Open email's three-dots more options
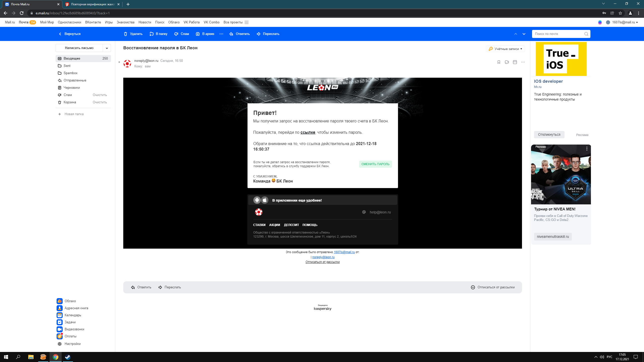The width and height of the screenshot is (644, 362). 523,62
